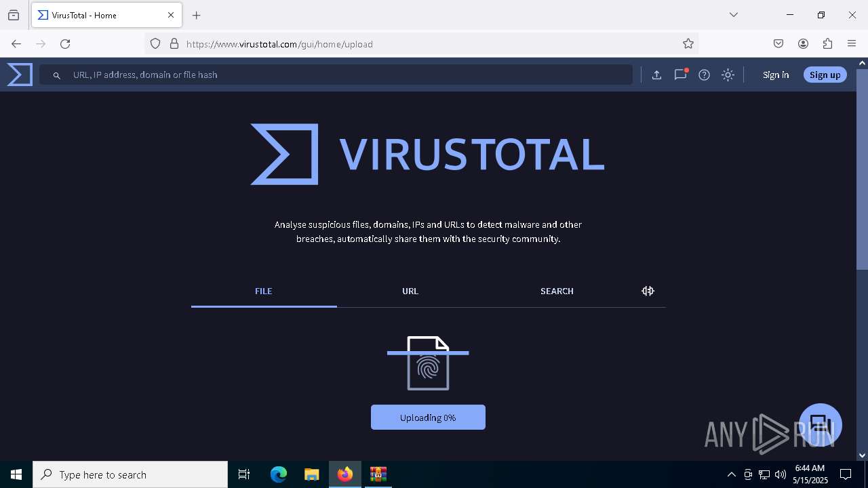Open the Firefox hamburger menu
Screen dimensions: 868x488
(852, 44)
